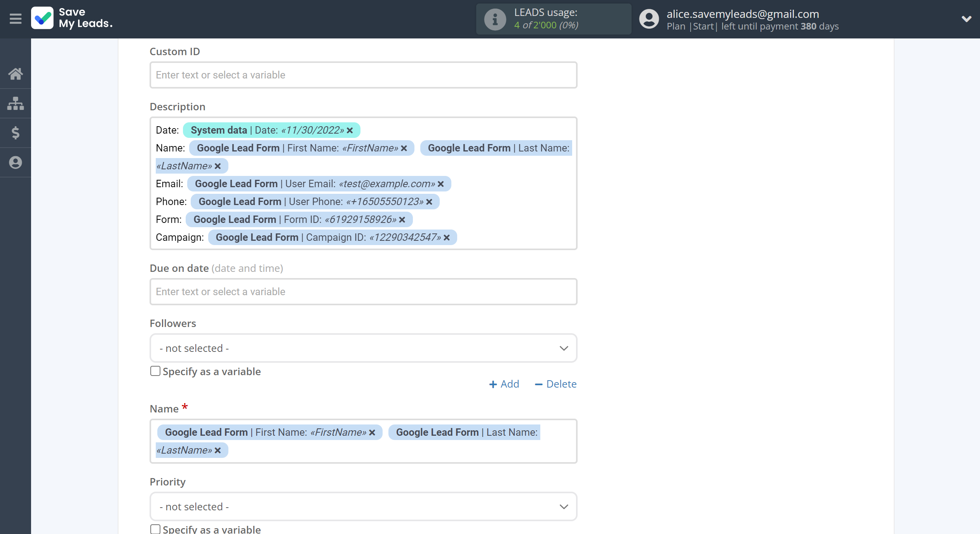Click the Custom ID input field
Viewport: 980px width, 534px height.
[x=363, y=75]
